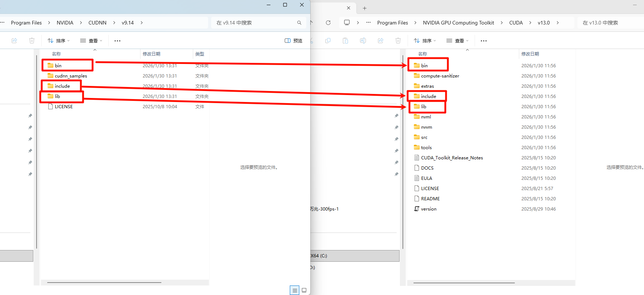This screenshot has width=644, height=295.
Task: Go to NVIDIA GPU Computing Toolkit breadcrumb
Action: (458, 23)
